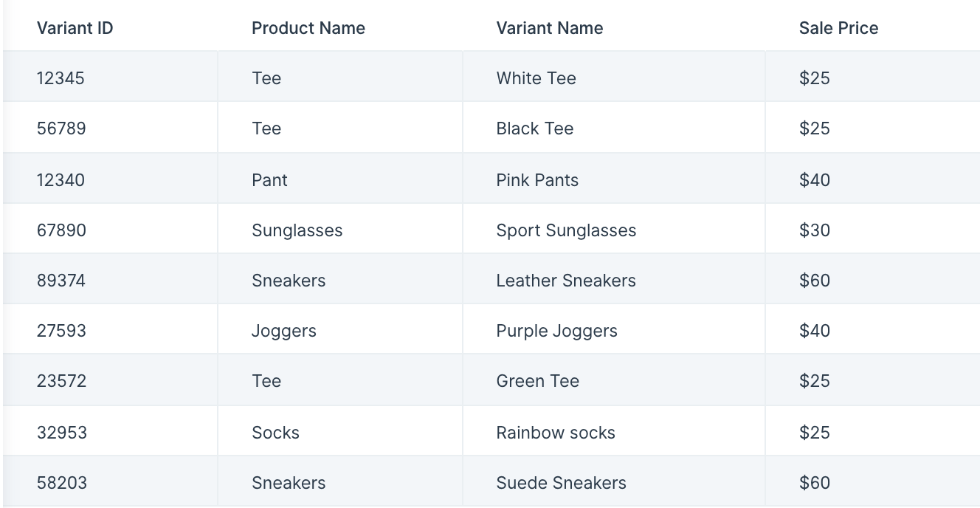Click the Pant product name cell

click(x=269, y=180)
